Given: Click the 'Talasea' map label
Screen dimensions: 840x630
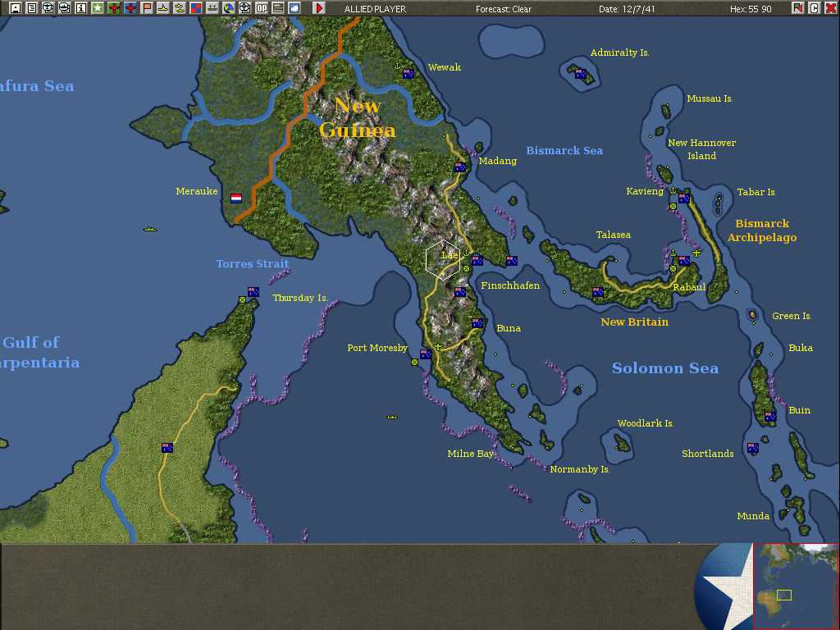Looking at the screenshot, I should click(614, 235).
